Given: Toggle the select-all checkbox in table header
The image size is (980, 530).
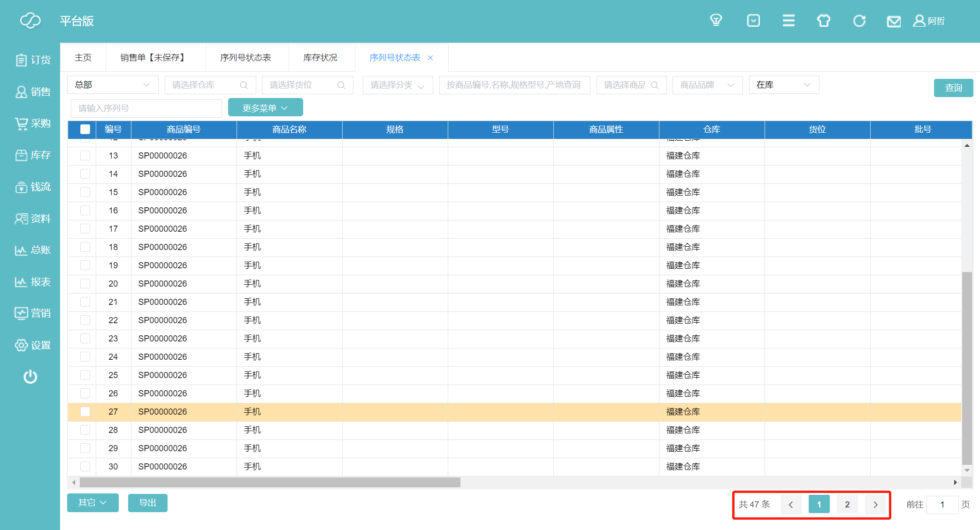Looking at the screenshot, I should click(x=85, y=129).
